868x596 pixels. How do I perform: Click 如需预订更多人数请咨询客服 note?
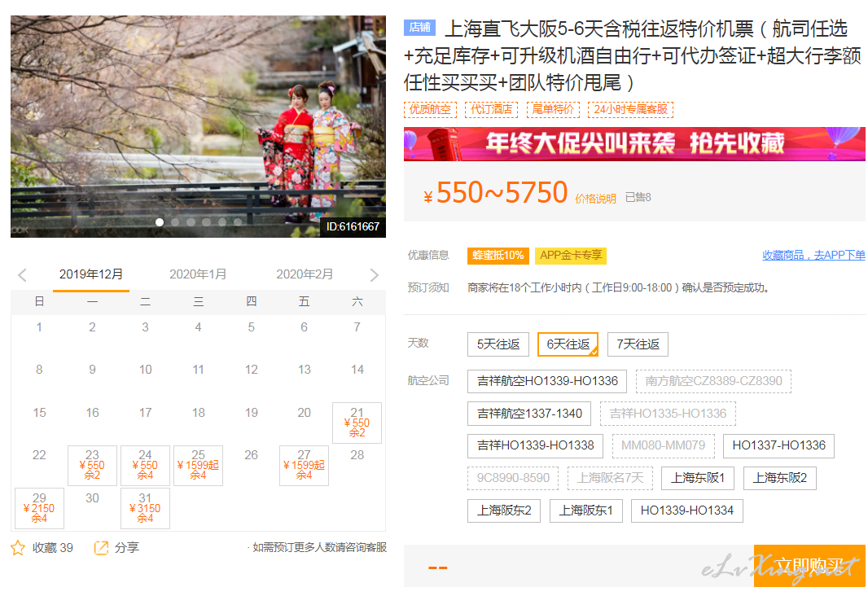(x=318, y=547)
